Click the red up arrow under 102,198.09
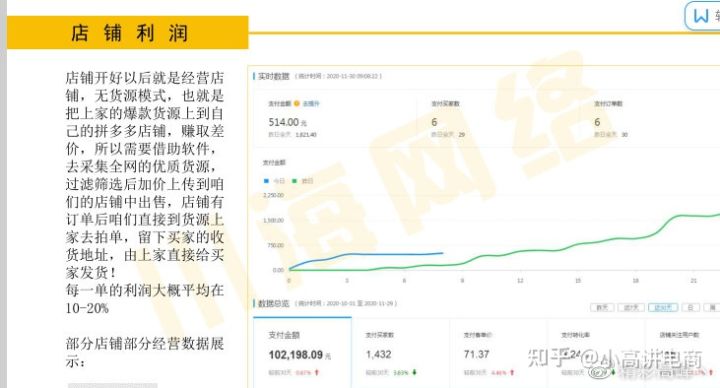Viewport: 720px width, 388px height. point(316,372)
